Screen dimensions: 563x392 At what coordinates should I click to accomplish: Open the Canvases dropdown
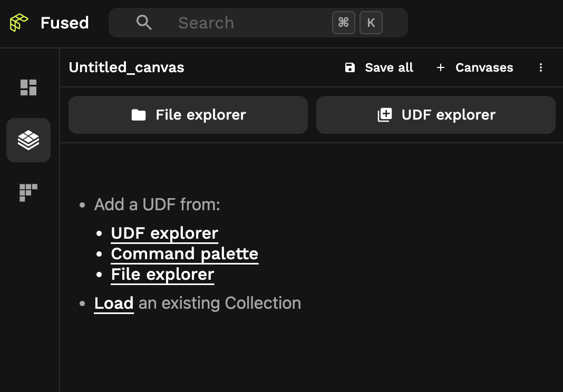(x=484, y=67)
